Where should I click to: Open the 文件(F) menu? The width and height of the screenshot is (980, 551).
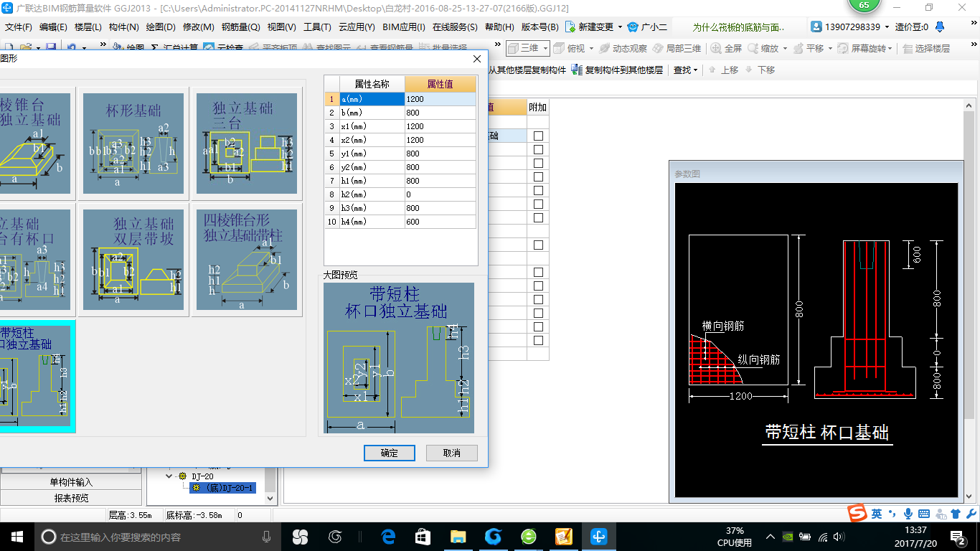[x=19, y=27]
